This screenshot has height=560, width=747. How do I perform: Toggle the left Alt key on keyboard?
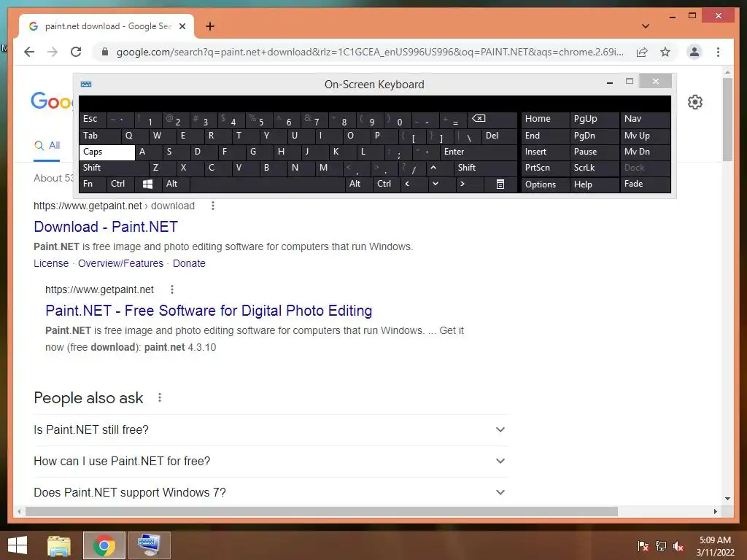[x=176, y=184]
